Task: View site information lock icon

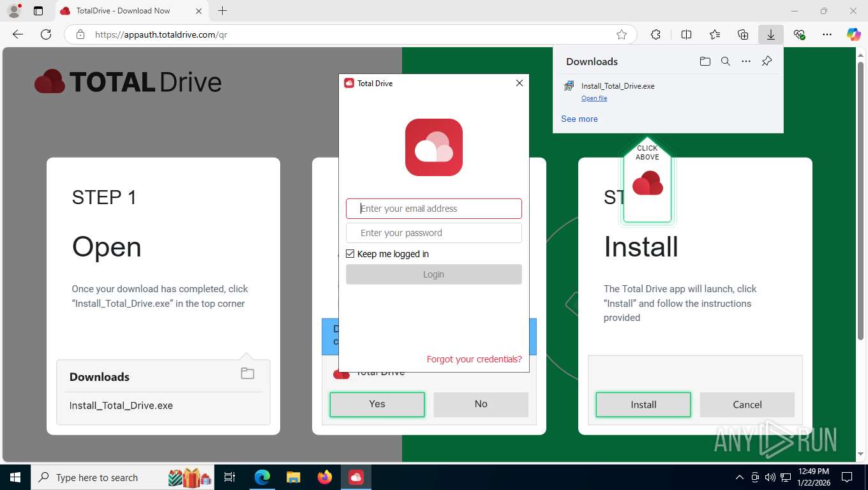Action: pyautogui.click(x=80, y=34)
